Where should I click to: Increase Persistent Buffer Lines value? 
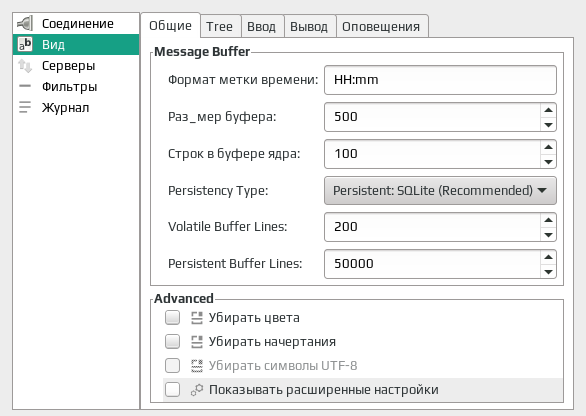pyautogui.click(x=548, y=257)
